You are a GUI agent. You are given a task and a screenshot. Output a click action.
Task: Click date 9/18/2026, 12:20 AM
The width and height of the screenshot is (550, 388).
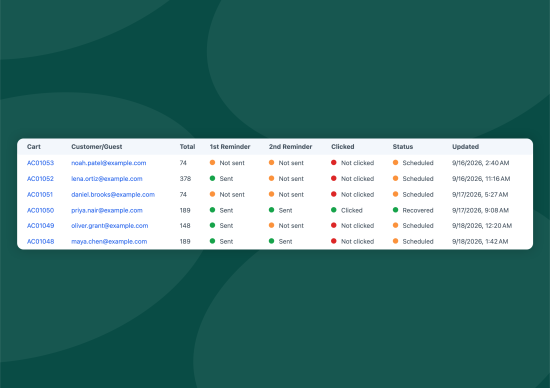click(x=482, y=226)
